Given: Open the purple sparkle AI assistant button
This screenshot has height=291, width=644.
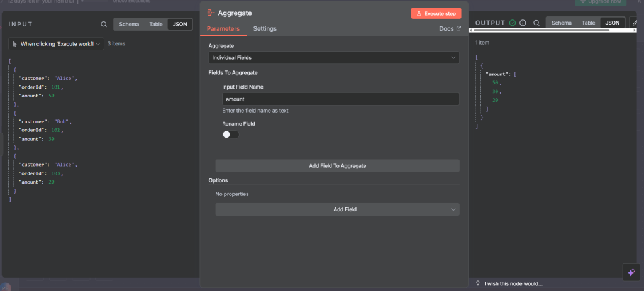Looking at the screenshot, I should click(631, 272).
